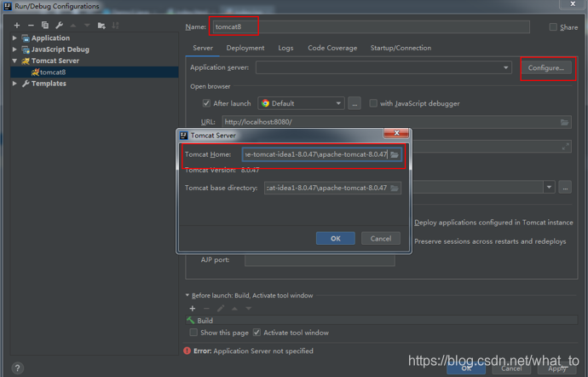The image size is (588, 377).
Task: Sort configurations alphabetically icon
Action: pyautogui.click(x=115, y=25)
